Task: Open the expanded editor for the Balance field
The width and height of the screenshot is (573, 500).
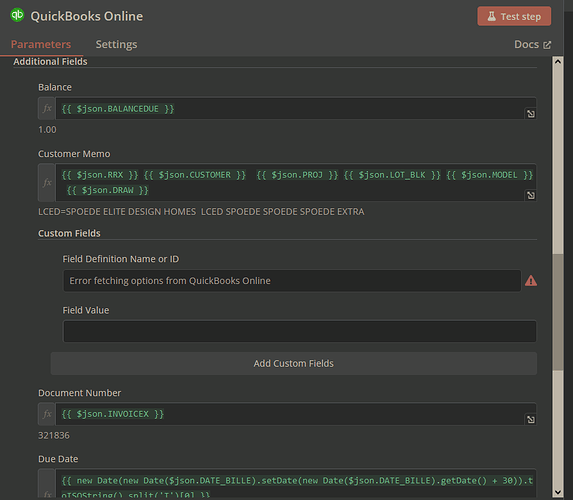Action: coord(531,114)
